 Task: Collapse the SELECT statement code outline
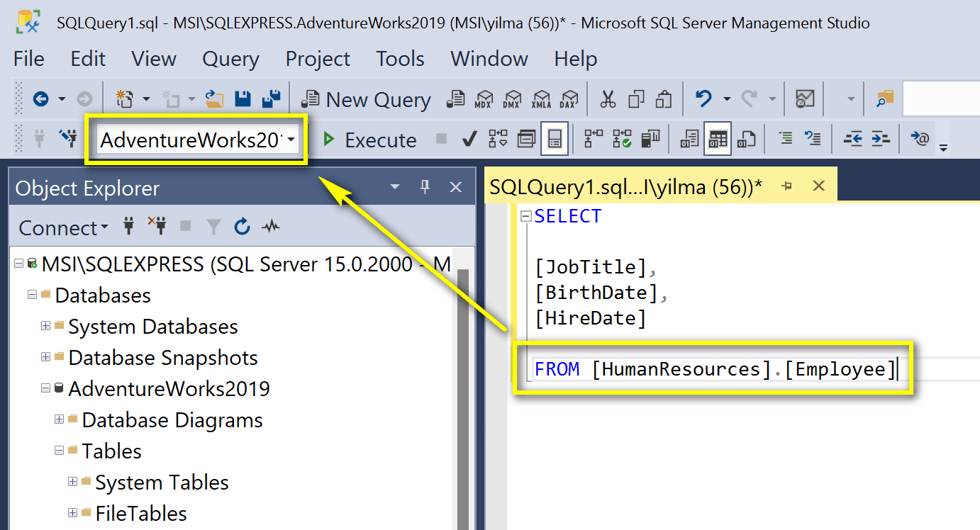(525, 216)
